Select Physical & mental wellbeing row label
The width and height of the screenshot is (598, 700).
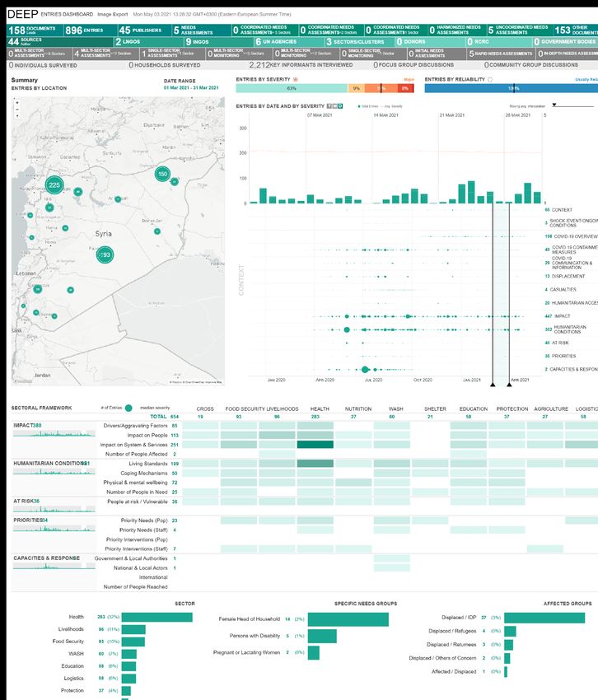[135, 483]
